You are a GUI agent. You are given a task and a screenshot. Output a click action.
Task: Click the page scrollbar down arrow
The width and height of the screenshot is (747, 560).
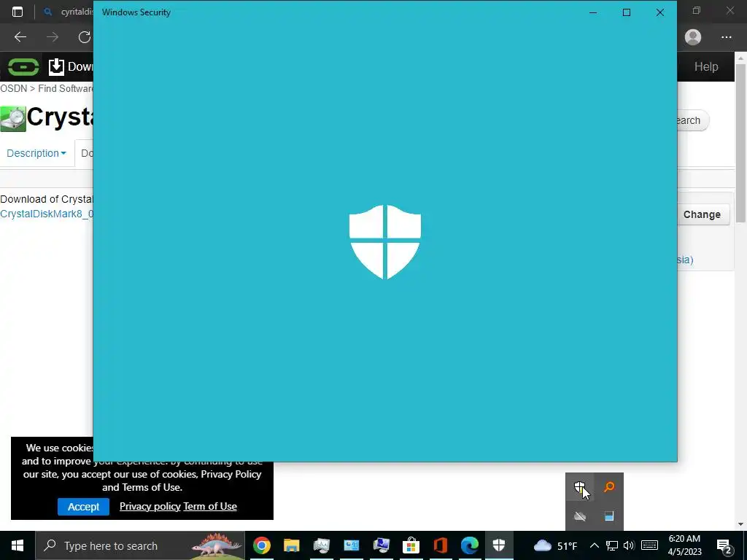741,524
